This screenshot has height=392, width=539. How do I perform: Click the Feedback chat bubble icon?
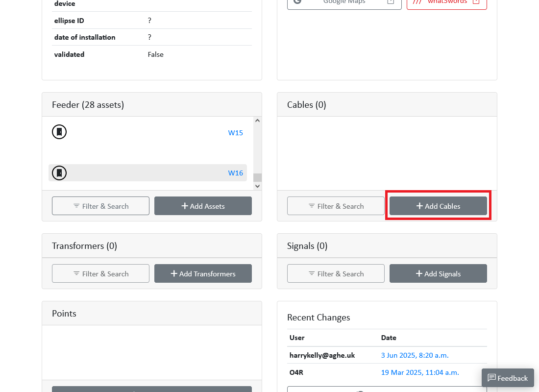[491, 378]
